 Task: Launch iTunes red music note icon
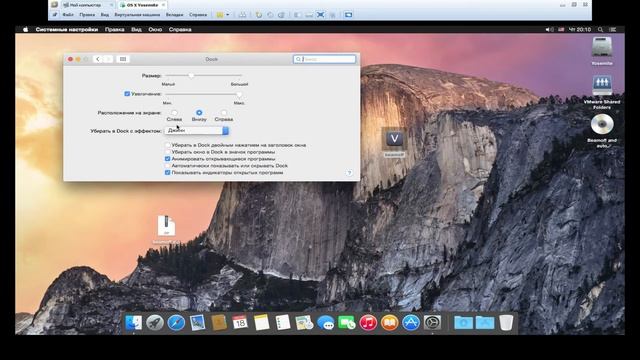(x=368, y=323)
